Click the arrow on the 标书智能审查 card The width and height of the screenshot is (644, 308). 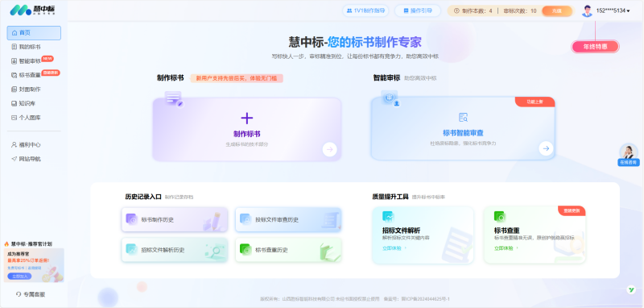(x=546, y=148)
